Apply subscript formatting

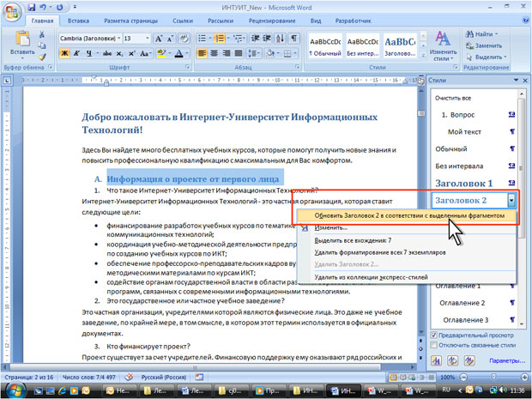click(119, 53)
